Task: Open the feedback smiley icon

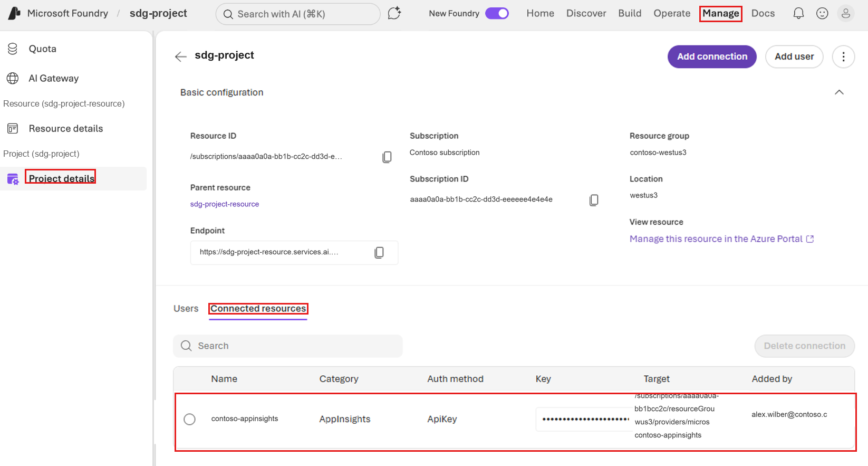Action: click(x=822, y=13)
